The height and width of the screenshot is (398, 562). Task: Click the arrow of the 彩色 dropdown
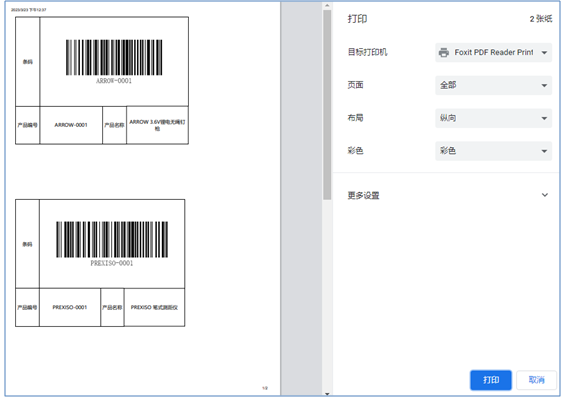point(544,151)
